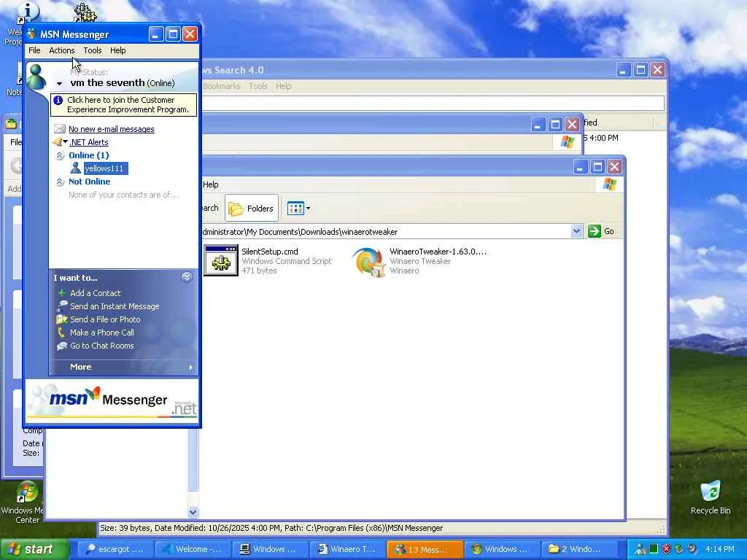
Task: Open the Recycle Bin desktop icon
Action: (x=711, y=497)
